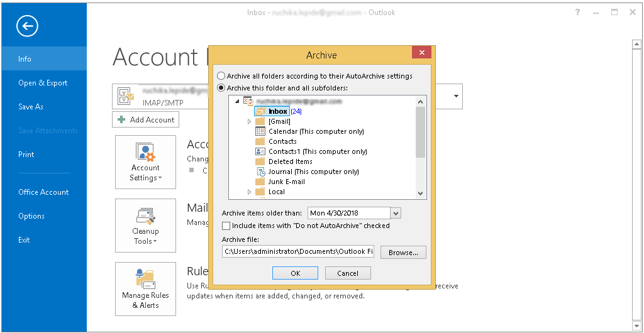Click the Deleted Items folder icon

[260, 161]
